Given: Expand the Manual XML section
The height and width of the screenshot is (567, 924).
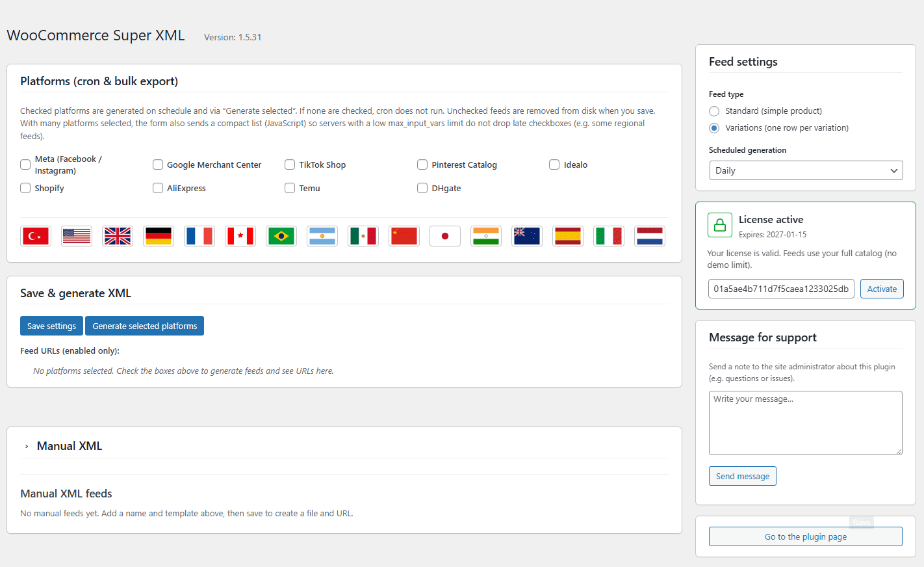Looking at the screenshot, I should pyautogui.click(x=27, y=446).
